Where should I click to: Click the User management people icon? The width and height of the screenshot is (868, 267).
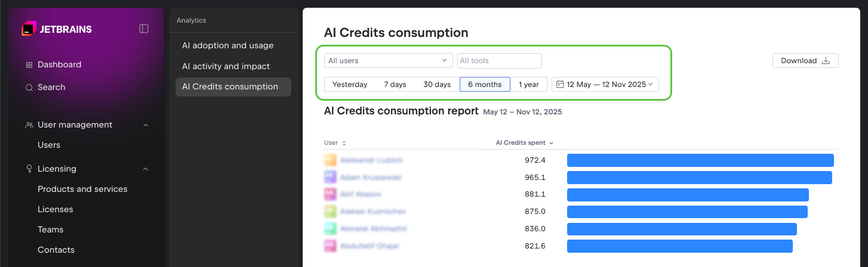click(x=29, y=125)
